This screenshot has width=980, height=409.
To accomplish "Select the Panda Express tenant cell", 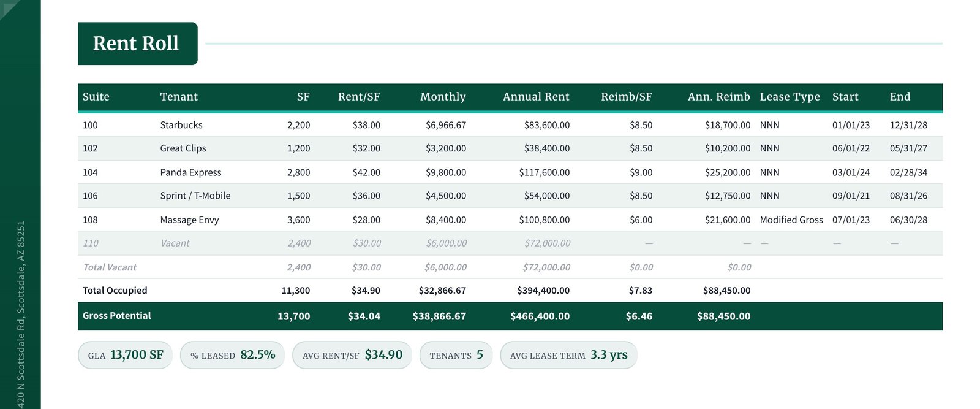I will pos(190,172).
